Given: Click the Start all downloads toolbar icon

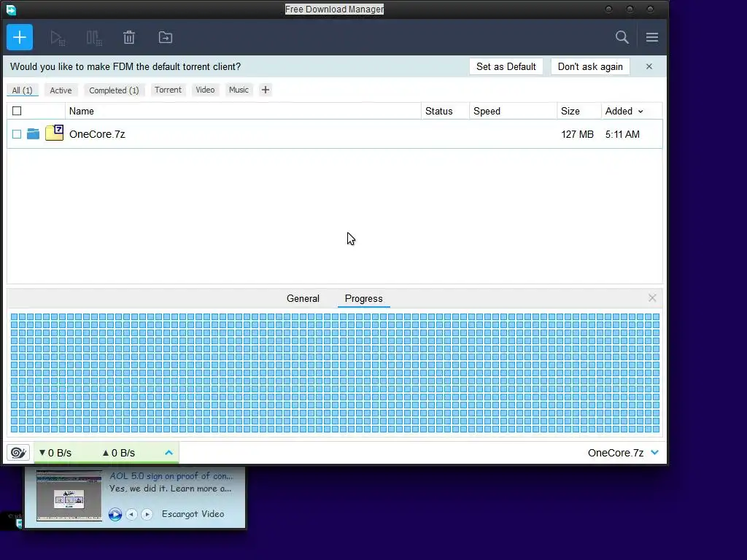Looking at the screenshot, I should click(x=58, y=38).
